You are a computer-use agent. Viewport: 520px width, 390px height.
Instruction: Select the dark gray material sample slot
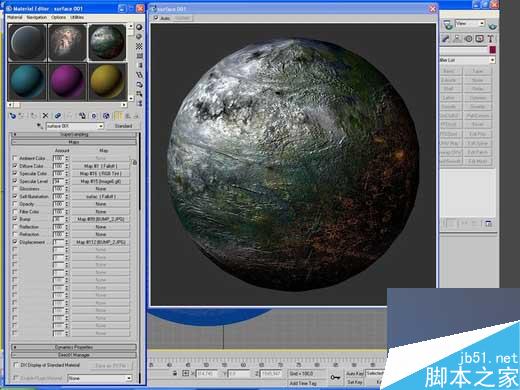(27, 42)
